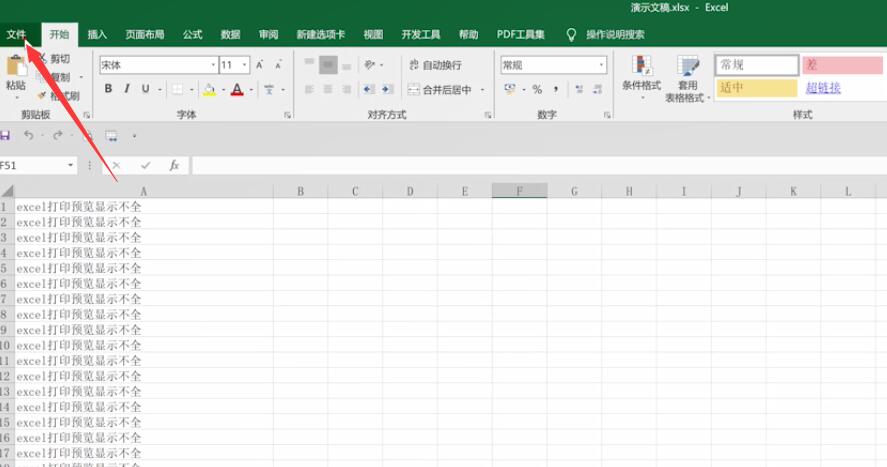Apply the red font color
Viewport: 887px width, 467px height.
237,89
